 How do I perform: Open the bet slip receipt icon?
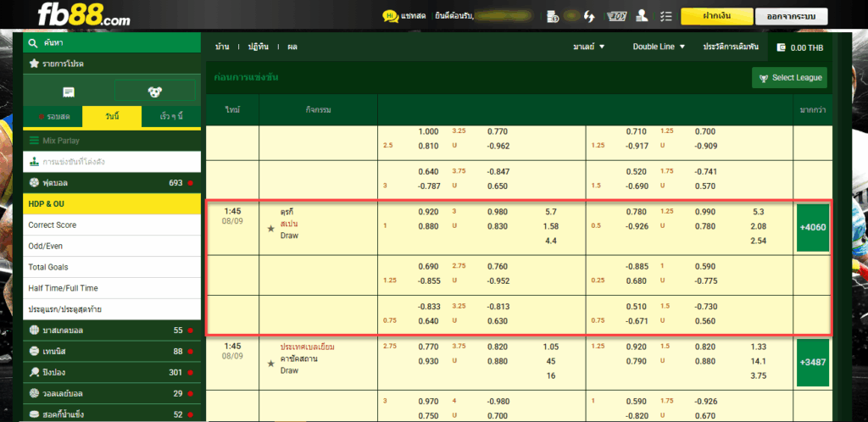69,92
